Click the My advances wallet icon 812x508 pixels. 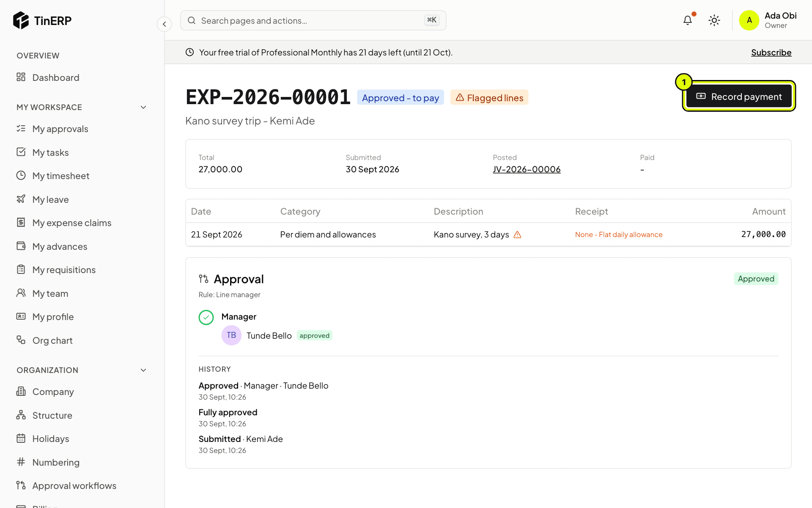21,246
